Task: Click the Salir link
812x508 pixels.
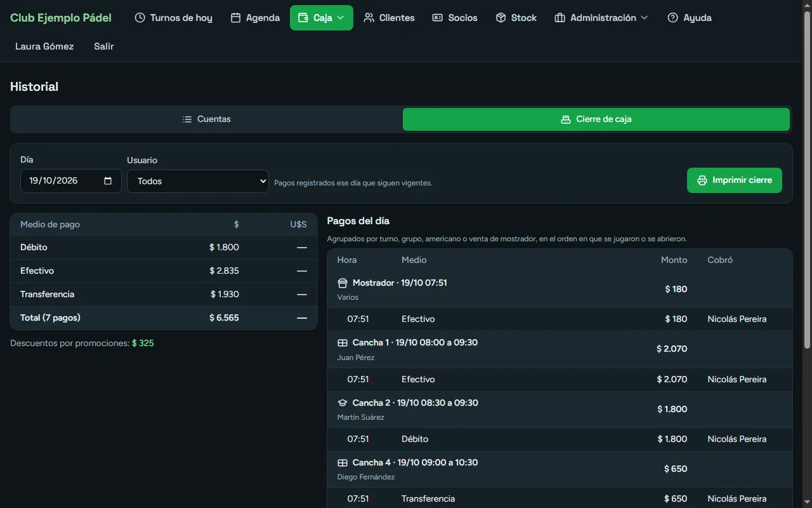Action: [x=104, y=46]
